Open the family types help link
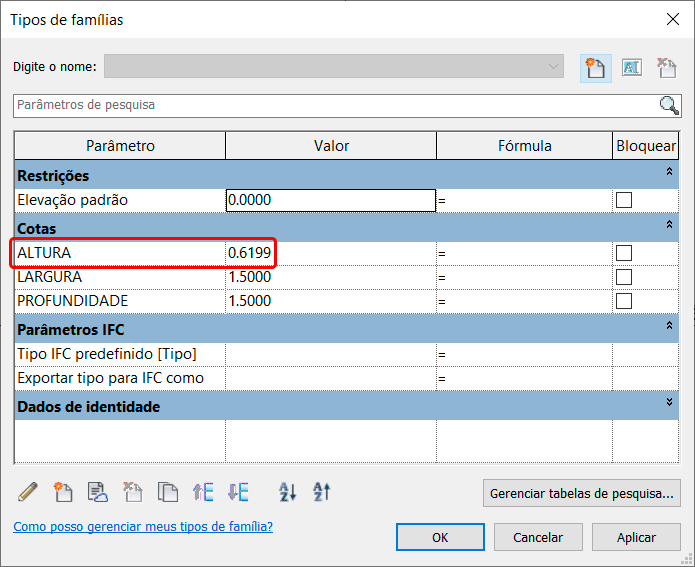Screen dimensions: 695x567 tap(142, 526)
